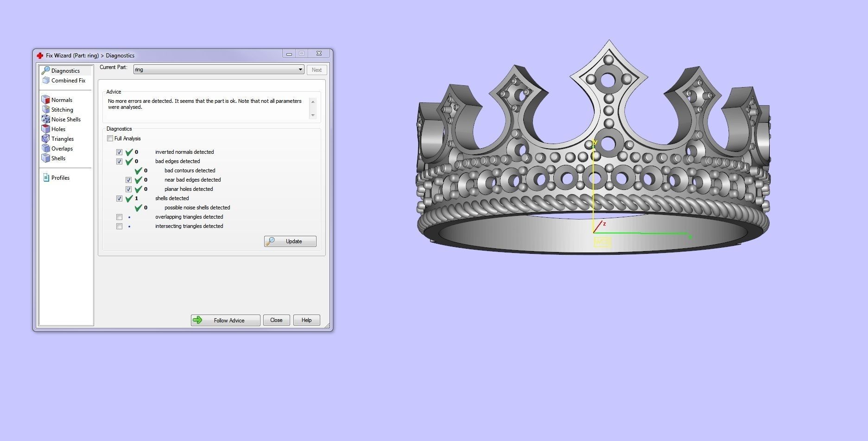
Task: Open the Overlaps fix icon
Action: (45, 148)
